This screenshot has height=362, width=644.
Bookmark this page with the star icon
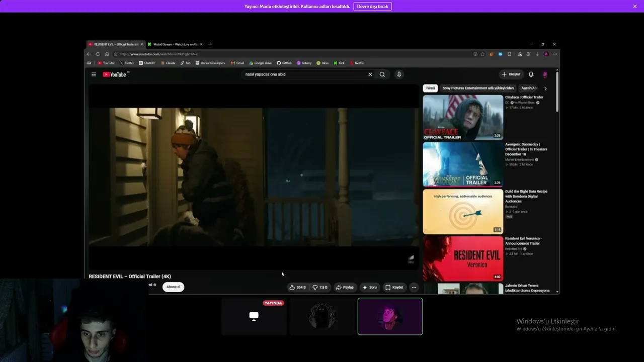coord(482,54)
